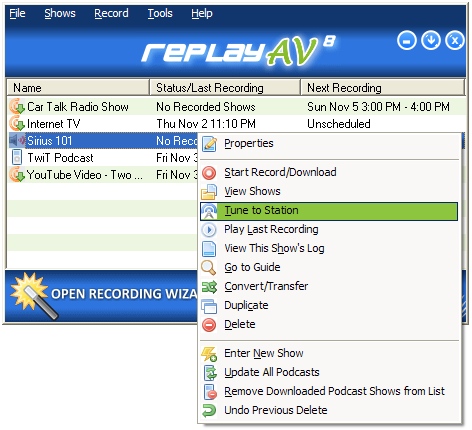Click the Sirius 101 speaker icon

[17, 141]
